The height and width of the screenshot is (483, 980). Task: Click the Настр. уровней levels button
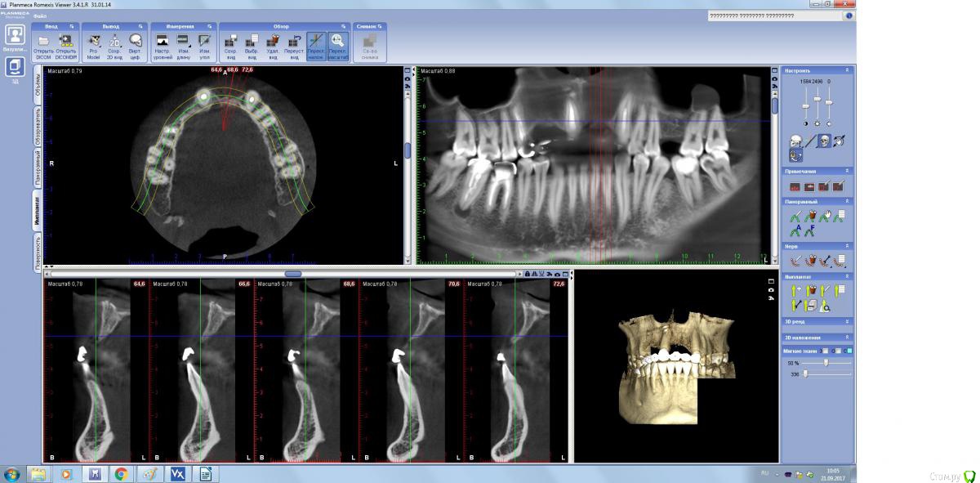click(162, 41)
